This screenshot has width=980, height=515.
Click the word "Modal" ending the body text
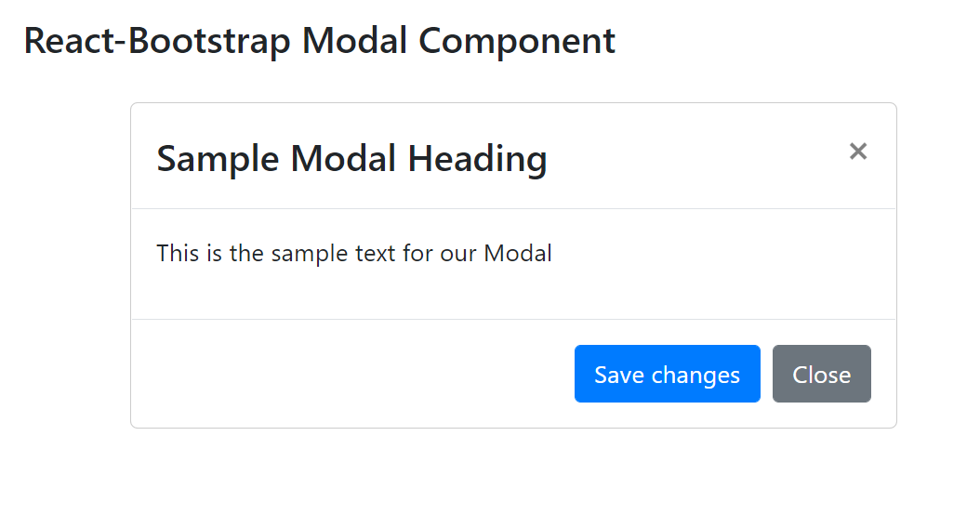(518, 253)
